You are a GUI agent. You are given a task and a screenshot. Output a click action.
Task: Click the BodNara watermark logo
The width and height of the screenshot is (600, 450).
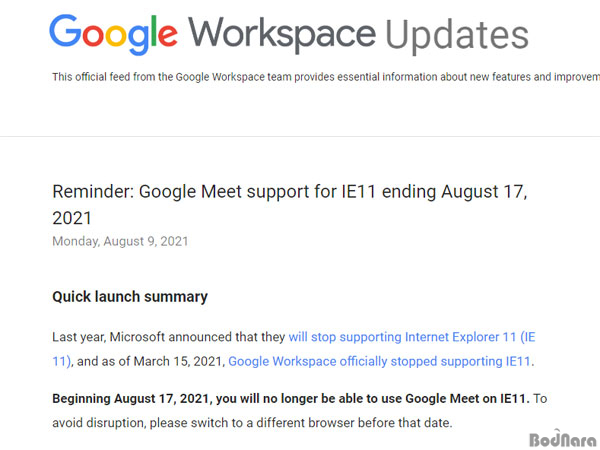[x=562, y=439]
